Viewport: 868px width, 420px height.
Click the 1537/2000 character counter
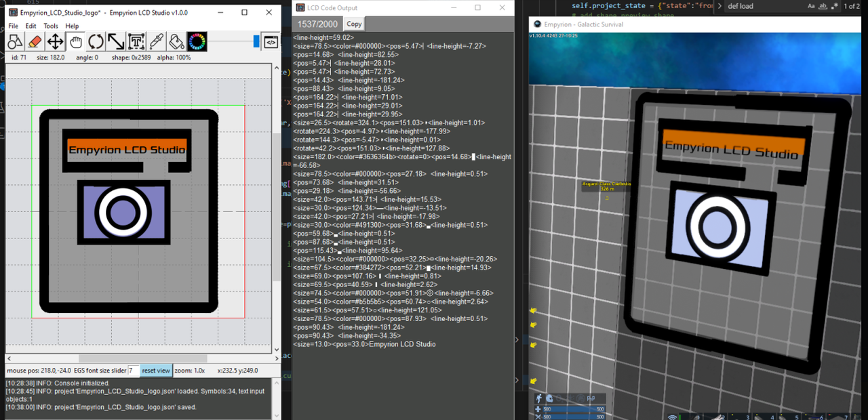pyautogui.click(x=318, y=24)
